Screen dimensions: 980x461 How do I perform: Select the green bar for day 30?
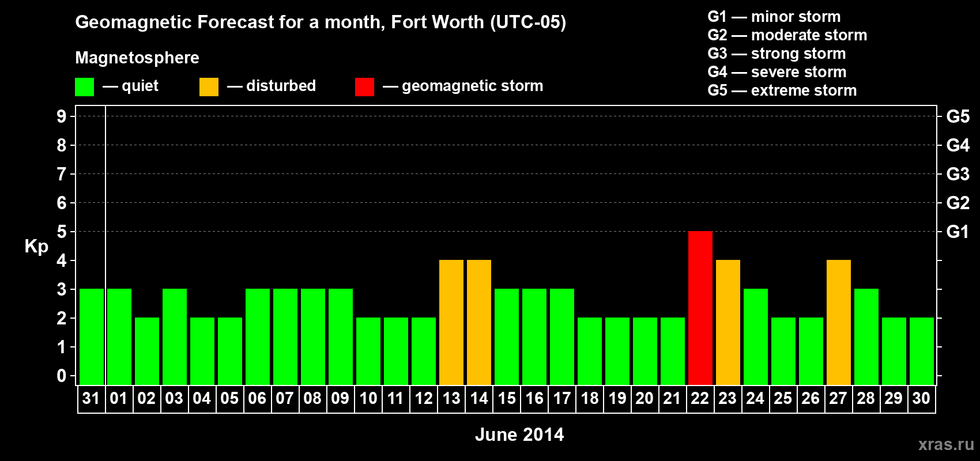tap(922, 351)
